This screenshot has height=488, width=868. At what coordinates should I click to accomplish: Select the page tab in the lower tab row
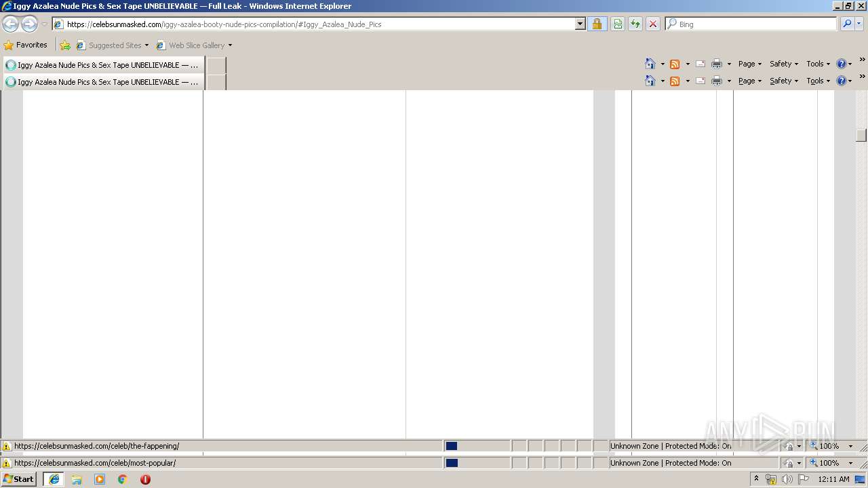(104, 82)
